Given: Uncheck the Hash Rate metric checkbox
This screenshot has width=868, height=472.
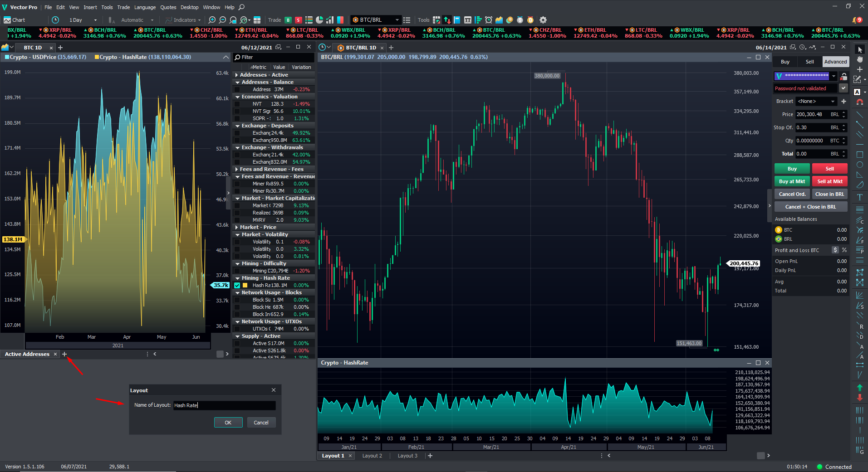Looking at the screenshot, I should [x=237, y=285].
